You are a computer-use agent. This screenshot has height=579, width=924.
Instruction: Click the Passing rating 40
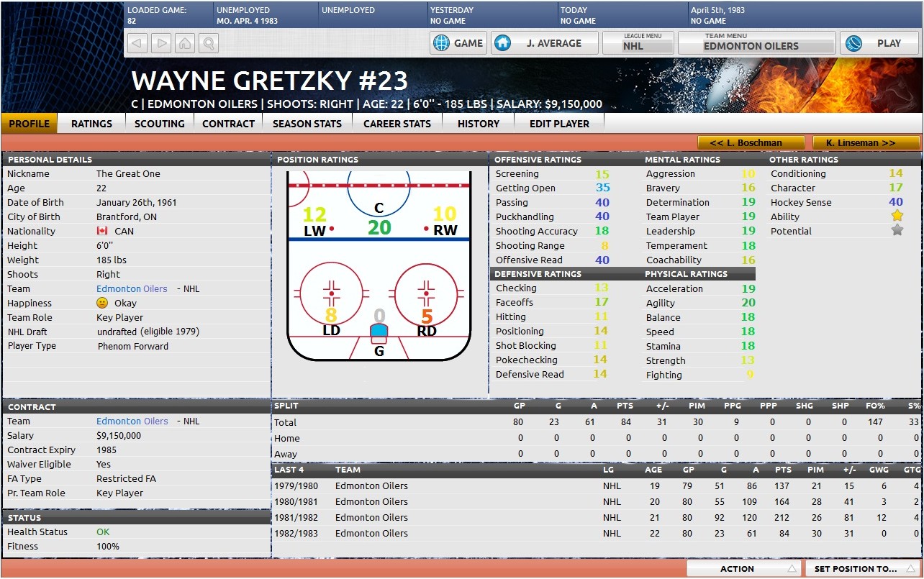point(602,202)
